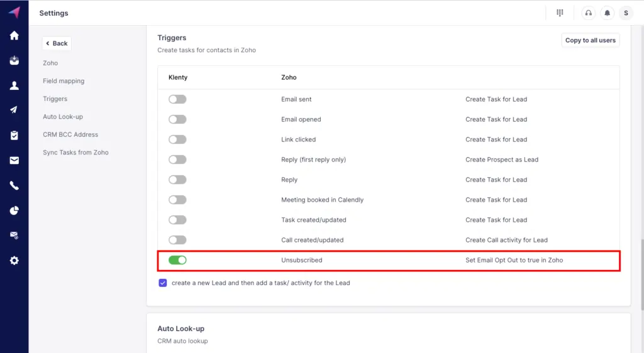Click the page vertical scrollbar
This screenshot has width=644, height=353.
(641, 274)
